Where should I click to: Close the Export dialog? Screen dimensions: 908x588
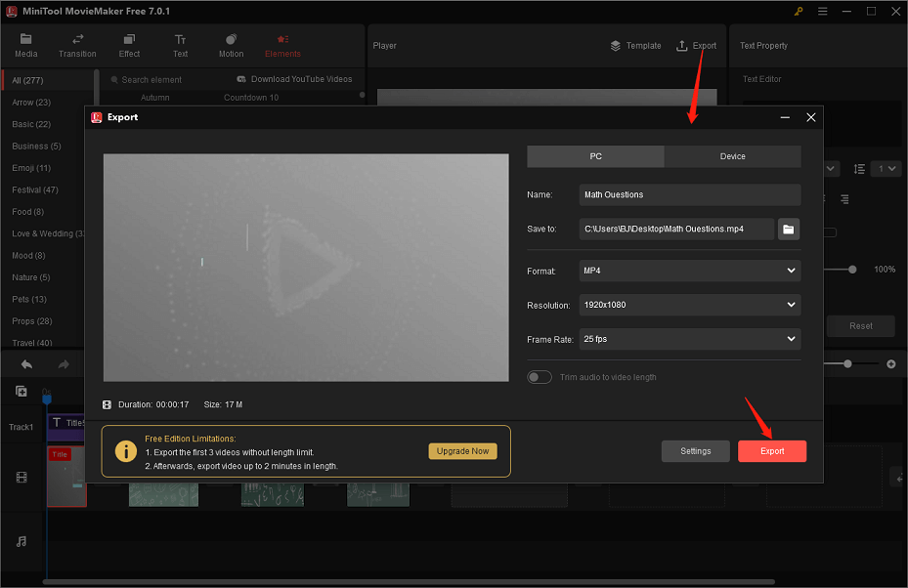click(x=810, y=117)
